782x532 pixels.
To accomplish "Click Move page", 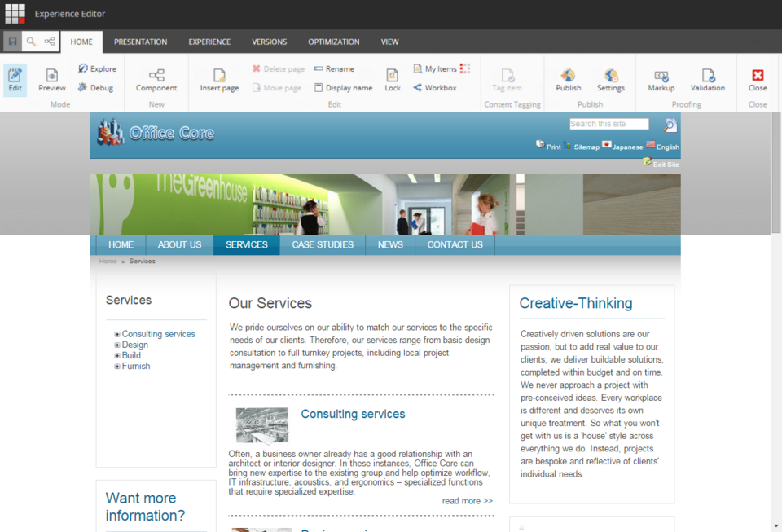I will tap(277, 88).
